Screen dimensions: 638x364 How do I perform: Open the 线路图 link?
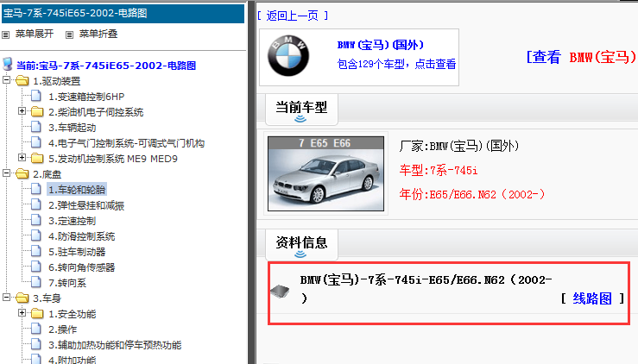[x=592, y=298]
